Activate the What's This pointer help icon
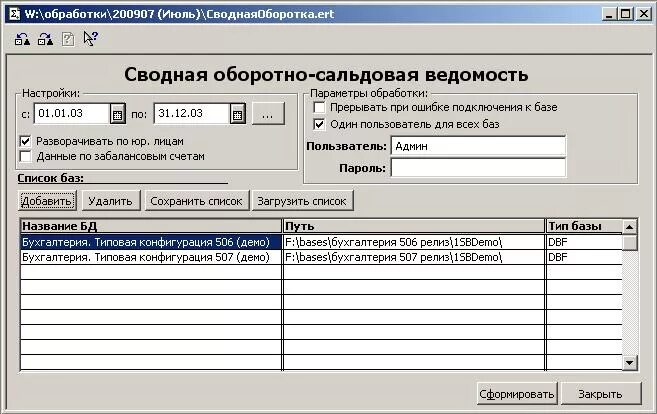The image size is (657, 414). click(x=90, y=39)
